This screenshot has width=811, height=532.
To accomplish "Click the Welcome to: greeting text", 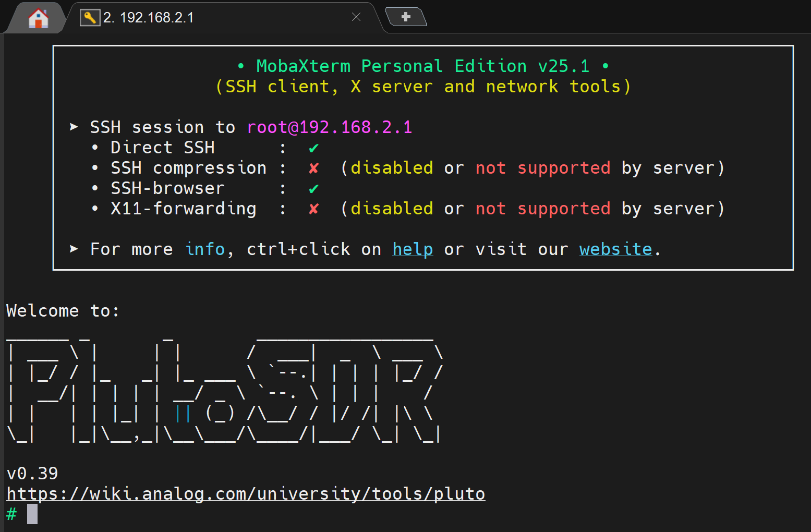I will 62,310.
